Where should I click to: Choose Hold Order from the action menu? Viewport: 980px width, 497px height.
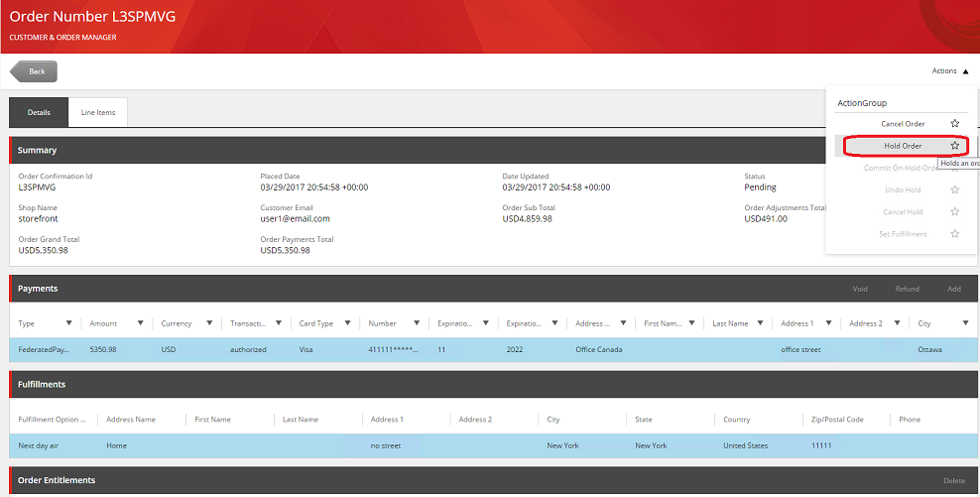coord(903,146)
